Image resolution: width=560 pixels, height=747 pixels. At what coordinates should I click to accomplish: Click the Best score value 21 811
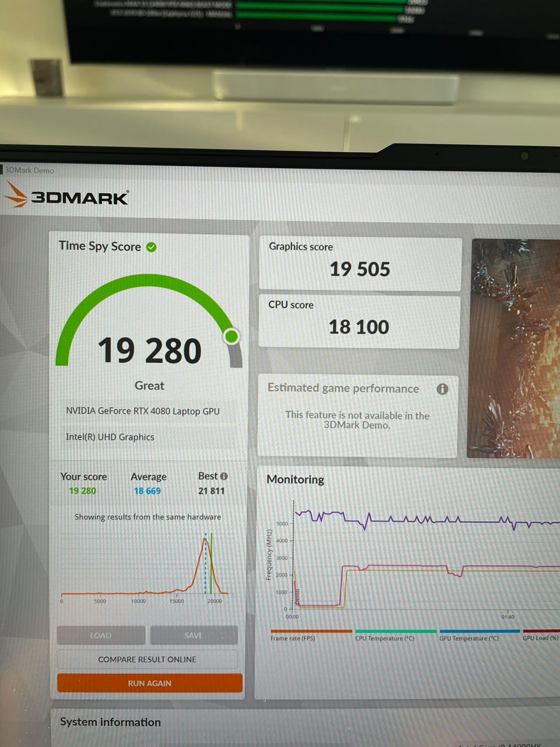click(x=211, y=491)
